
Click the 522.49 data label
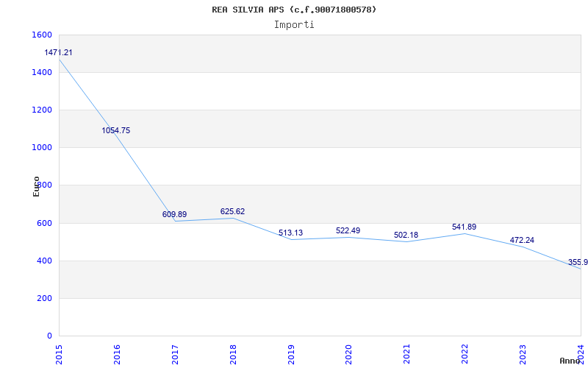(348, 230)
